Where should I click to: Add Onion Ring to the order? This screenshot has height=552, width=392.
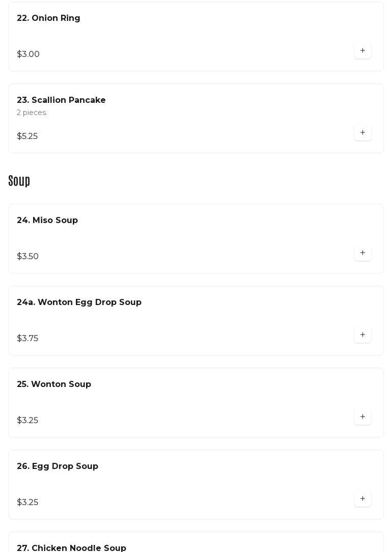click(x=362, y=50)
